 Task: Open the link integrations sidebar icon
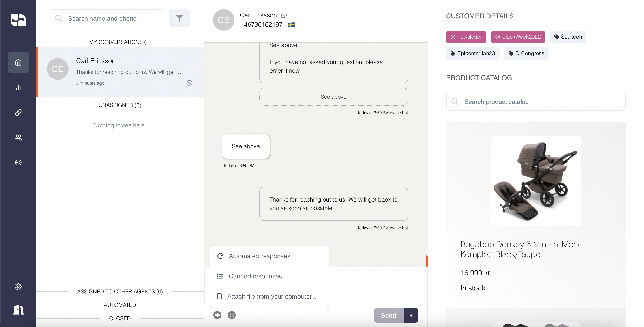click(x=18, y=112)
